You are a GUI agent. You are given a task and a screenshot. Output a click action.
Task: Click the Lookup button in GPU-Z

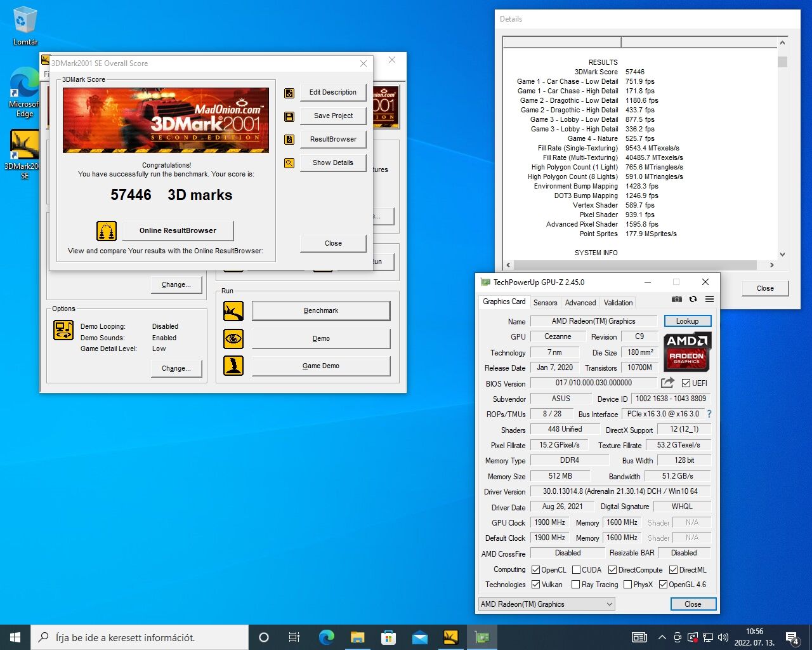(688, 321)
